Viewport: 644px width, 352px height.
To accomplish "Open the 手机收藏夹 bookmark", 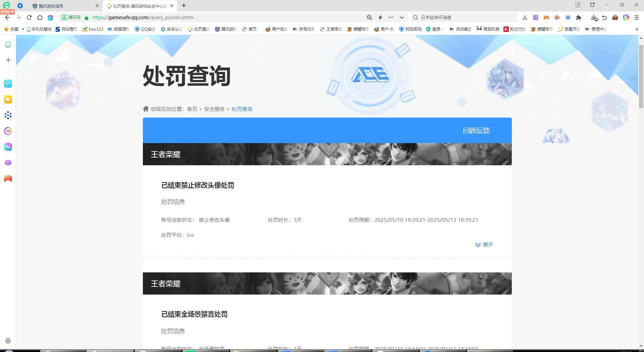I will 39,29.
